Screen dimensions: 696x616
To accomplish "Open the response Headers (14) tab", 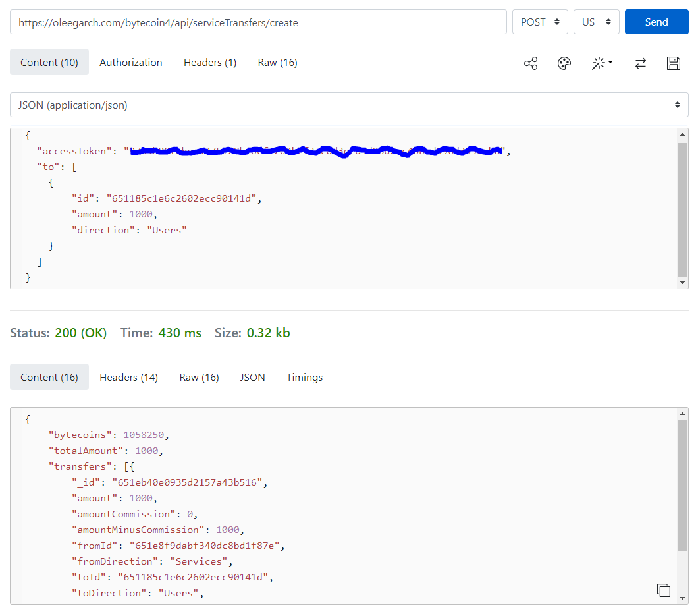I will (128, 378).
